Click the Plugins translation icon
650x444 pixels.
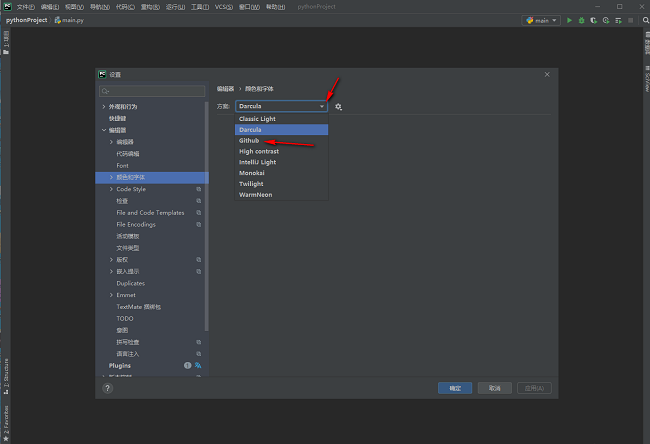(198, 365)
